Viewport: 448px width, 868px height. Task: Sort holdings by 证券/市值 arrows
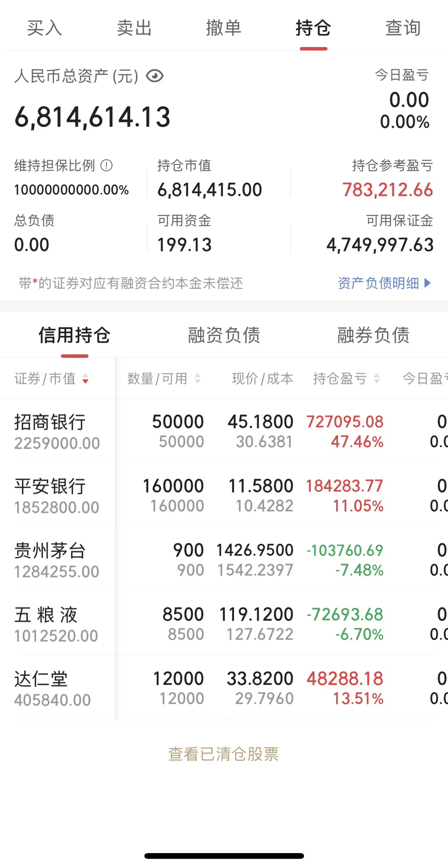point(85,379)
